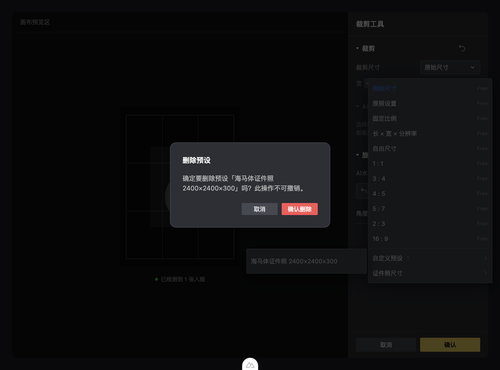This screenshot has width=500, height=370.
Task: Click the crop grid preview on canvas
Action: point(180,187)
